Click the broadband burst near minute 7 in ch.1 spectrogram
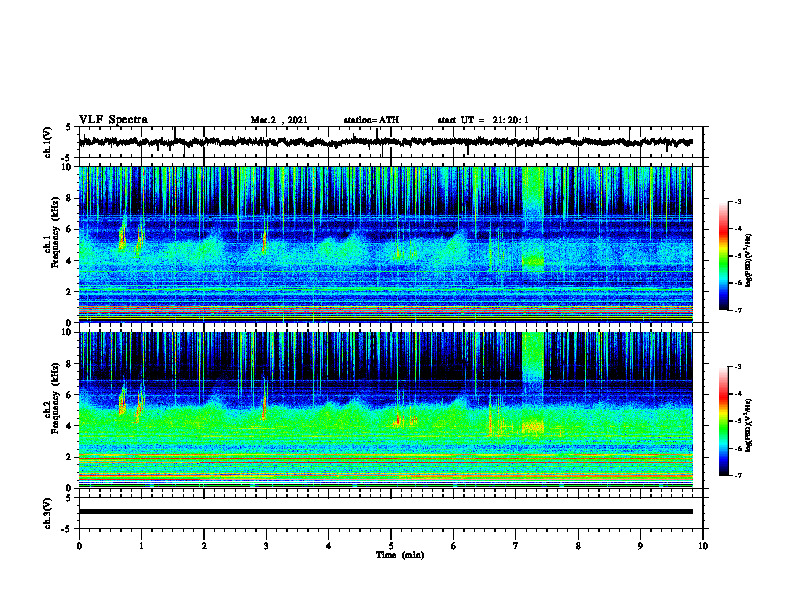This screenshot has height=612, width=792. click(533, 220)
